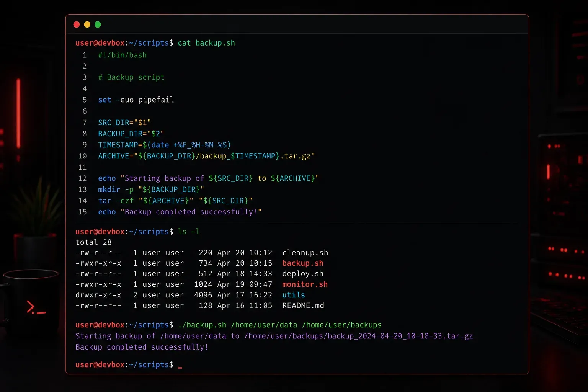Click the 'Apr 16 11:05' timestamp

(245, 305)
